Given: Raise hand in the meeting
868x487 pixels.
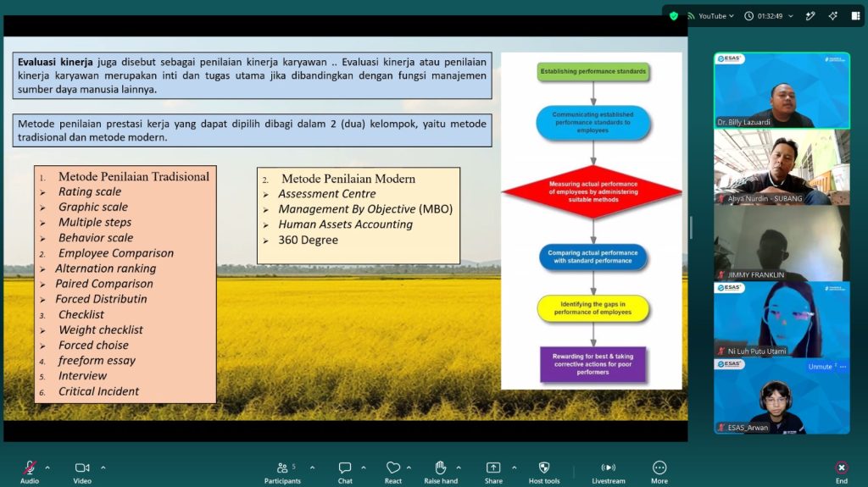Looking at the screenshot, I should 441,472.
